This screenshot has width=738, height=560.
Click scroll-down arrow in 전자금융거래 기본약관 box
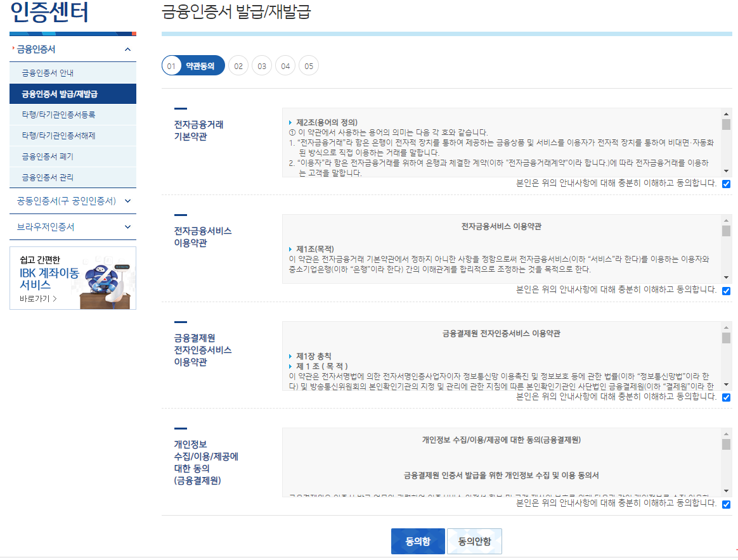click(726, 171)
